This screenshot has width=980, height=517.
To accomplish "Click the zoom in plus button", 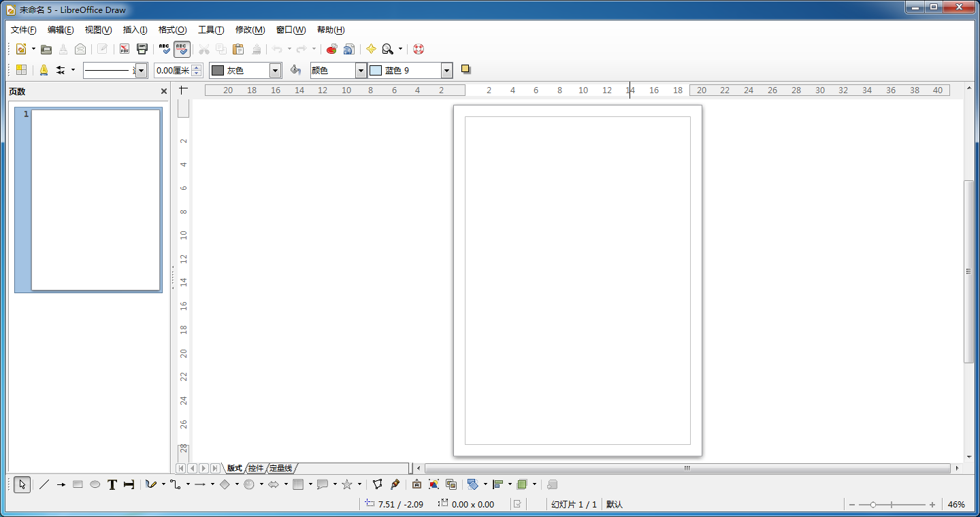I will coord(932,505).
